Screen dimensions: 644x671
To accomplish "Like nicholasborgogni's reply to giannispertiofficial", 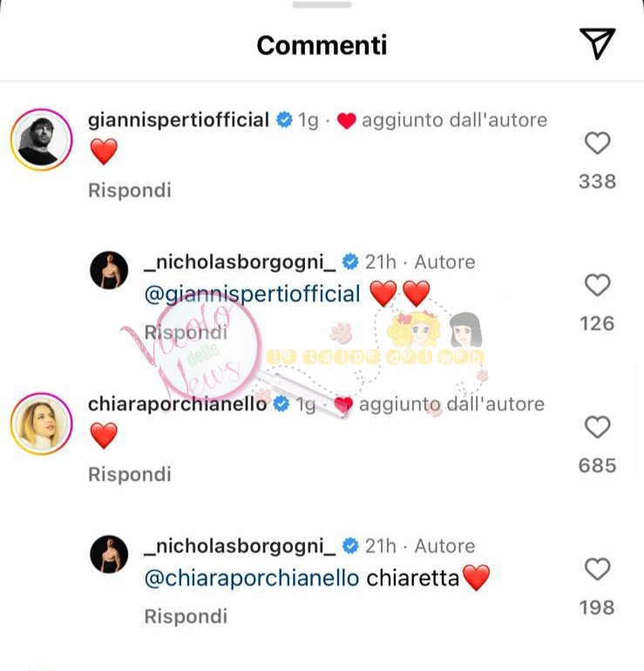I will point(597,285).
